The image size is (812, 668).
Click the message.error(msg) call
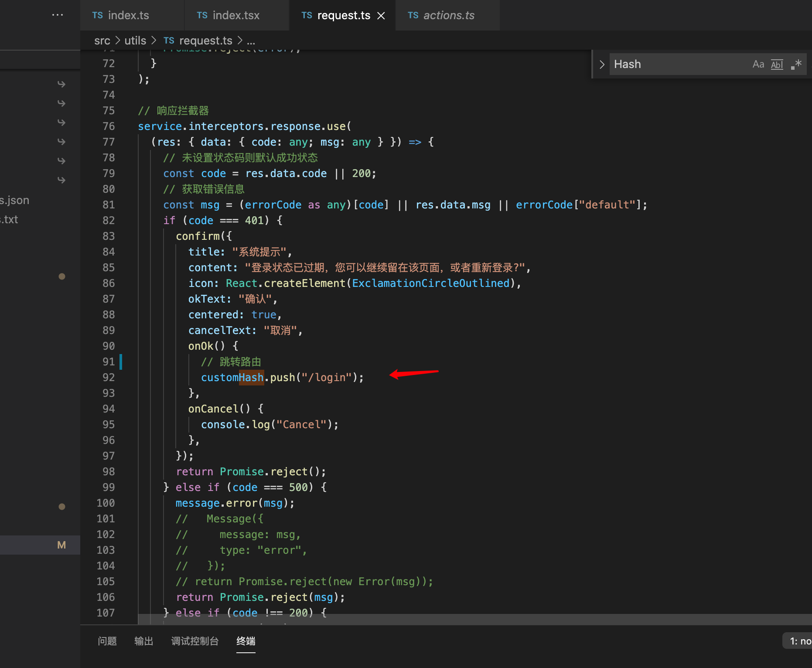[235, 503]
